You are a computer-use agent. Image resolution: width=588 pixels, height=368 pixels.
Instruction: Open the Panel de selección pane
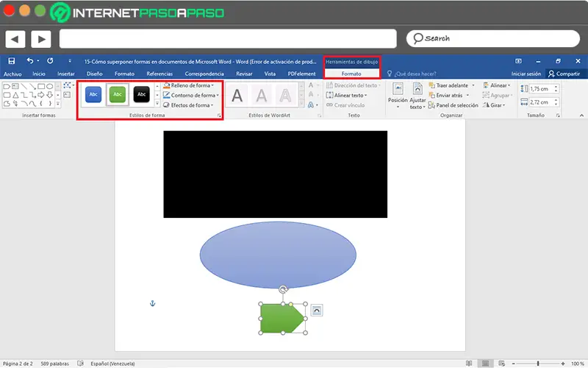tap(453, 105)
